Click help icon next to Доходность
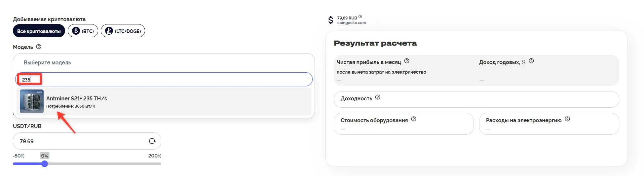Viewport: 644px width, 176px height. (378, 97)
